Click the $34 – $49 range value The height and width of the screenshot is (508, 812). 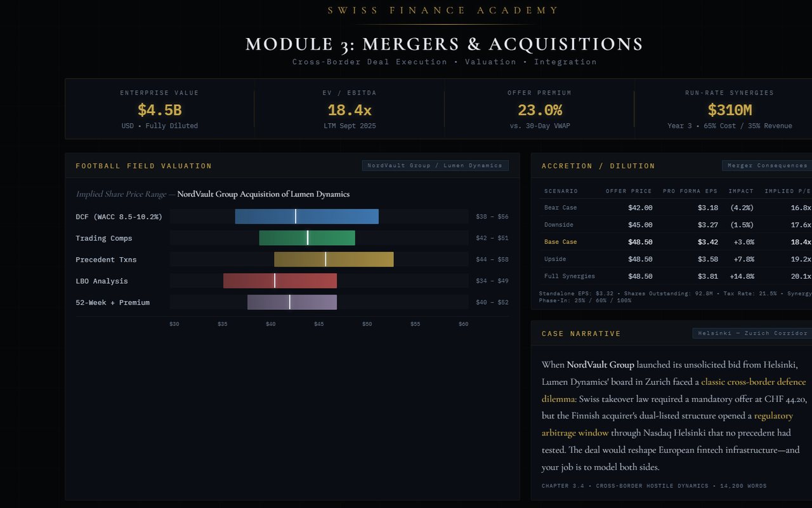point(492,281)
